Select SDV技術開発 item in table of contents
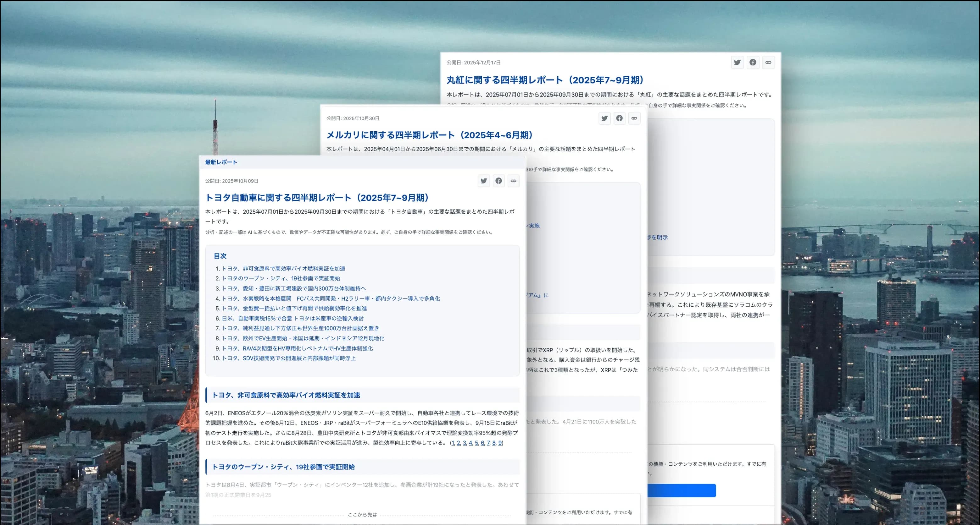Image resolution: width=980 pixels, height=525 pixels. [x=288, y=358]
